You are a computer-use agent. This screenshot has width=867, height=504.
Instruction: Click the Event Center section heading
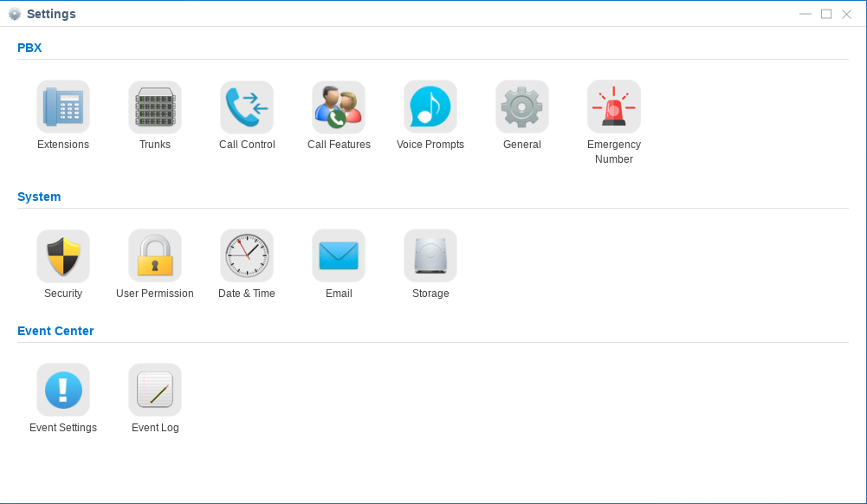[55, 331]
